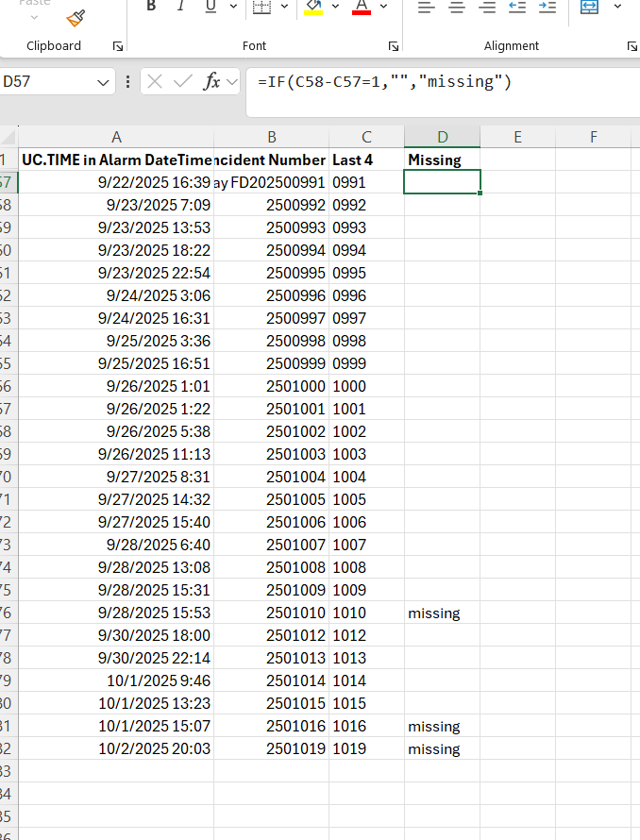
Task: Center align the cell text
Action: point(457,8)
